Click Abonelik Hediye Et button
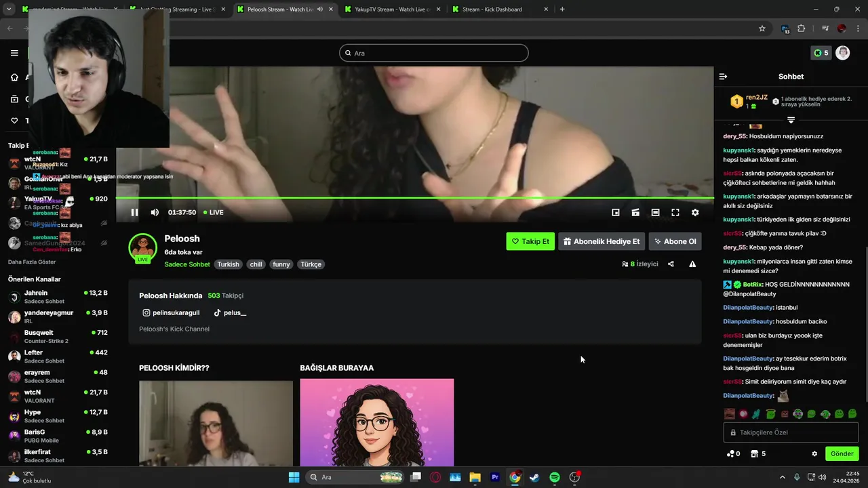The width and height of the screenshot is (868, 488). pos(601,241)
